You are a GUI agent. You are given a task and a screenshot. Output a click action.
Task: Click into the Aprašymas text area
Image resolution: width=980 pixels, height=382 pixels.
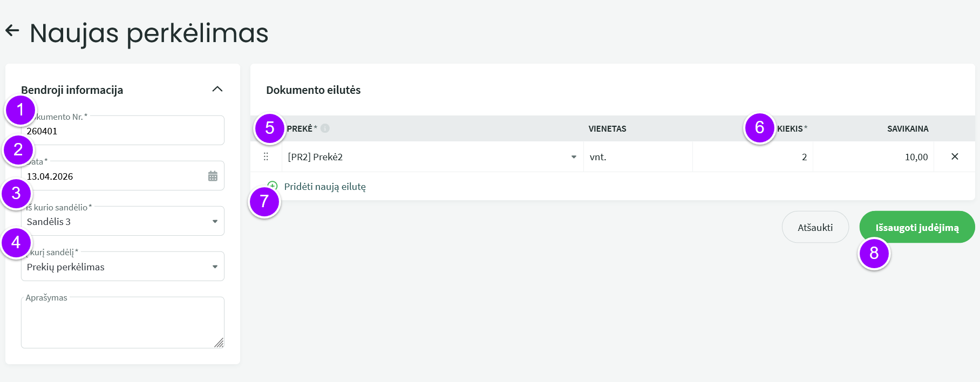(122, 322)
